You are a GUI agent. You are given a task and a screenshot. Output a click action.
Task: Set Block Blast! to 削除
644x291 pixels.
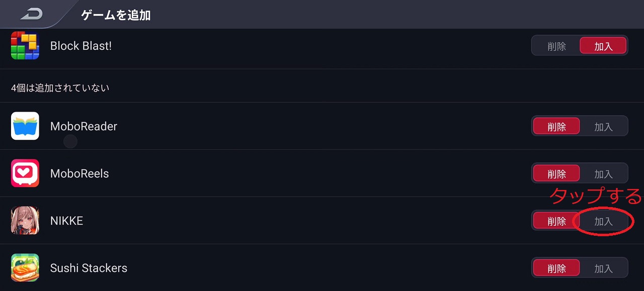pos(556,46)
